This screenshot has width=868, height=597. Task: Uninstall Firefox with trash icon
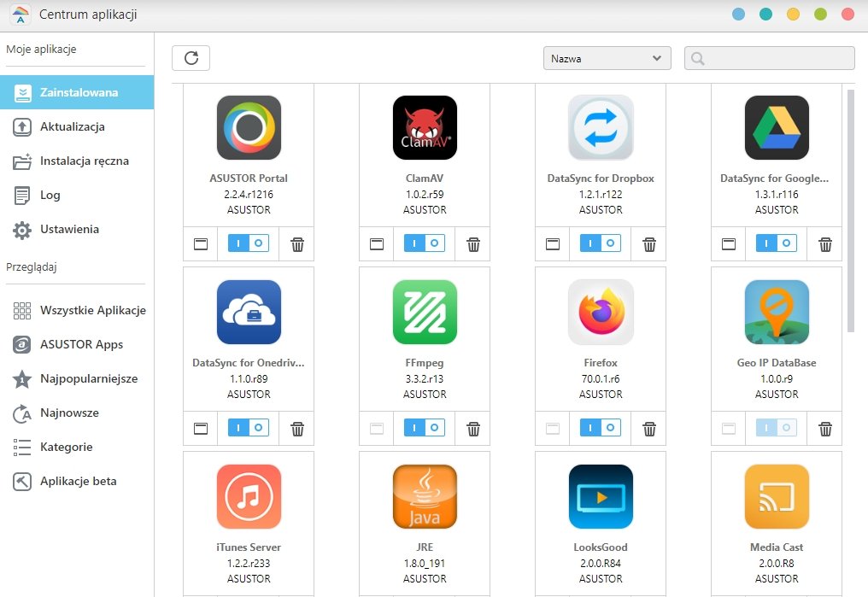(x=649, y=429)
